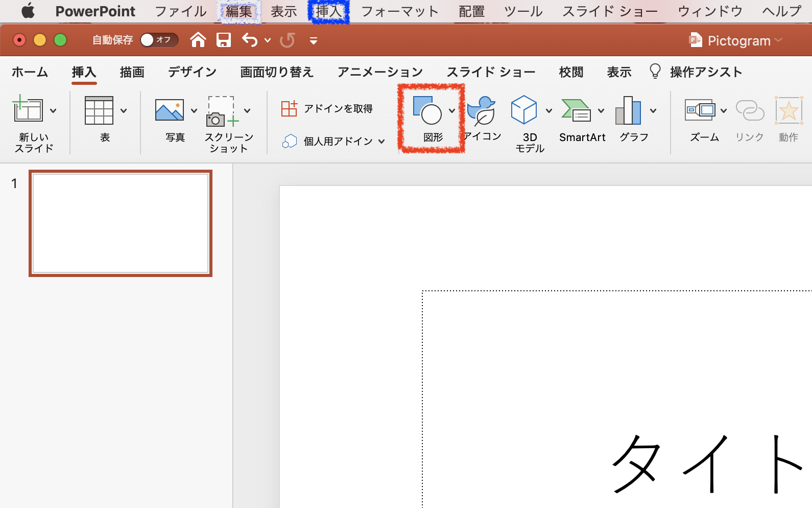Screen dimensions: 812x508
Task: Click the 3D モデル cube icon
Action: pos(524,110)
